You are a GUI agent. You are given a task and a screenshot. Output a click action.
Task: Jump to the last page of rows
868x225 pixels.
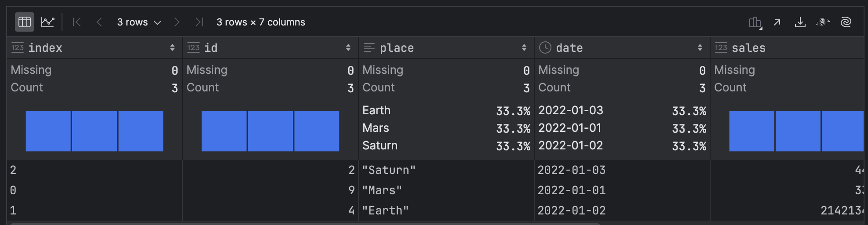[x=199, y=22]
